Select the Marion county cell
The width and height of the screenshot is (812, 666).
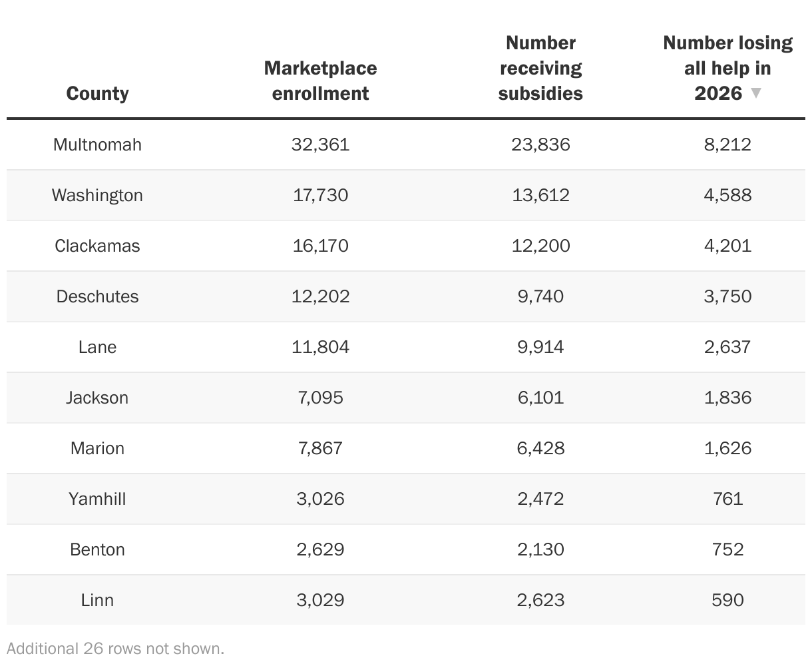[97, 448]
